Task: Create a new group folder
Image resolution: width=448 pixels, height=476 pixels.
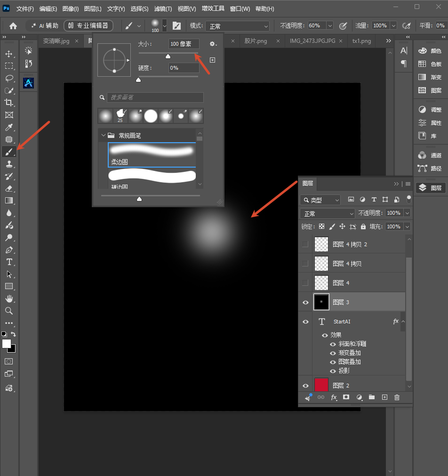Action: coord(371,397)
